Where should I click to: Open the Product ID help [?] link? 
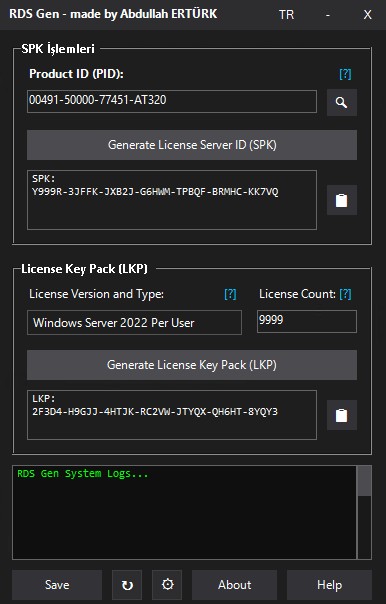[345, 74]
